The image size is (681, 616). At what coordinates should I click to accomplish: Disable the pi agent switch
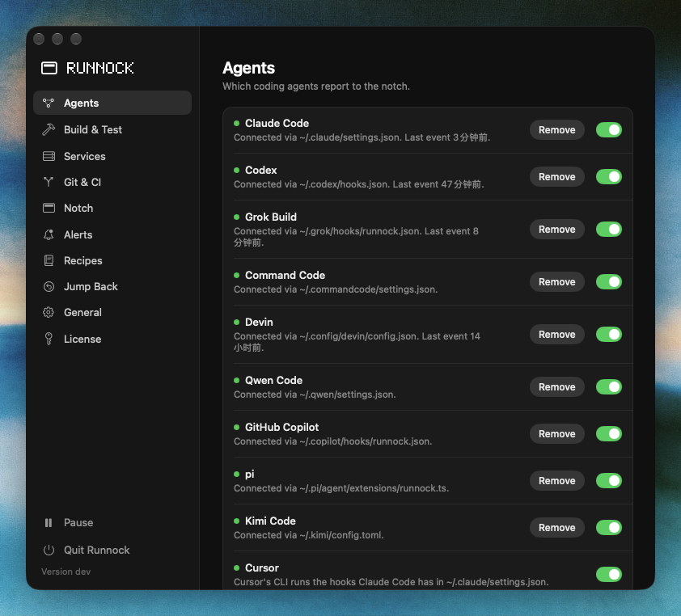(x=608, y=480)
